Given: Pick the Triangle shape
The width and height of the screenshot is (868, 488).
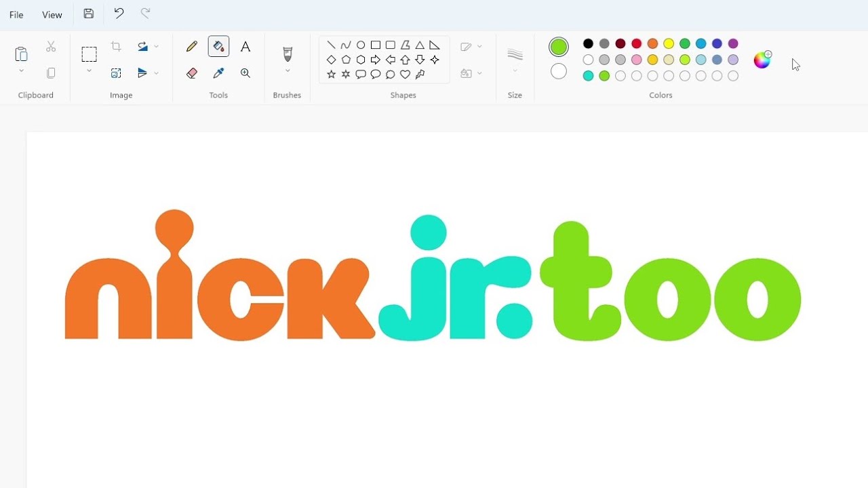Looking at the screenshot, I should click(420, 45).
